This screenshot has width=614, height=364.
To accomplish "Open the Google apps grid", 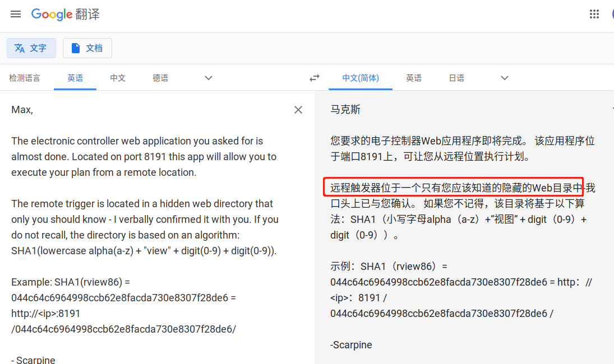I will pos(594,13).
